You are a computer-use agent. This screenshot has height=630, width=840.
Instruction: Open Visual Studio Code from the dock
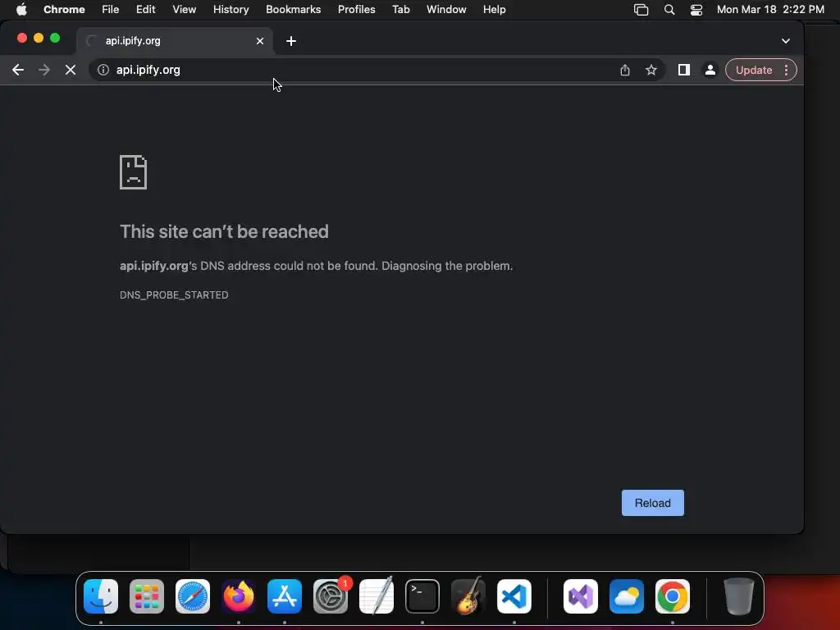514,596
